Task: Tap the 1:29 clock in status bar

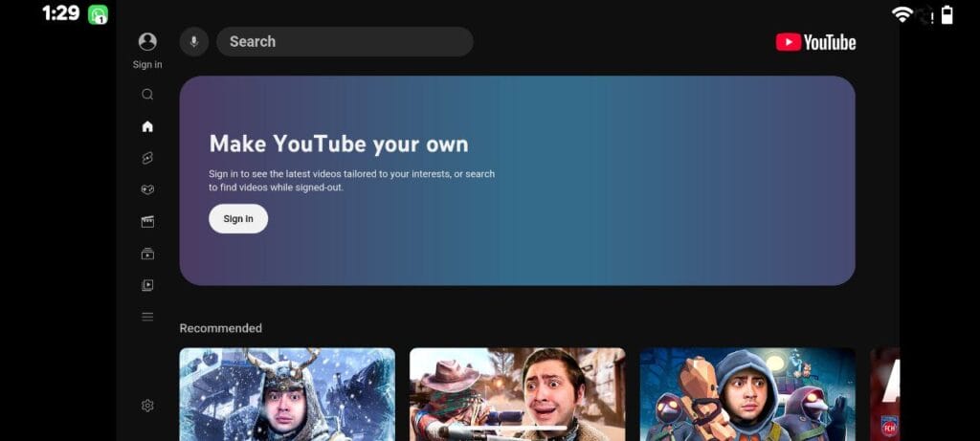Action: 60,13
